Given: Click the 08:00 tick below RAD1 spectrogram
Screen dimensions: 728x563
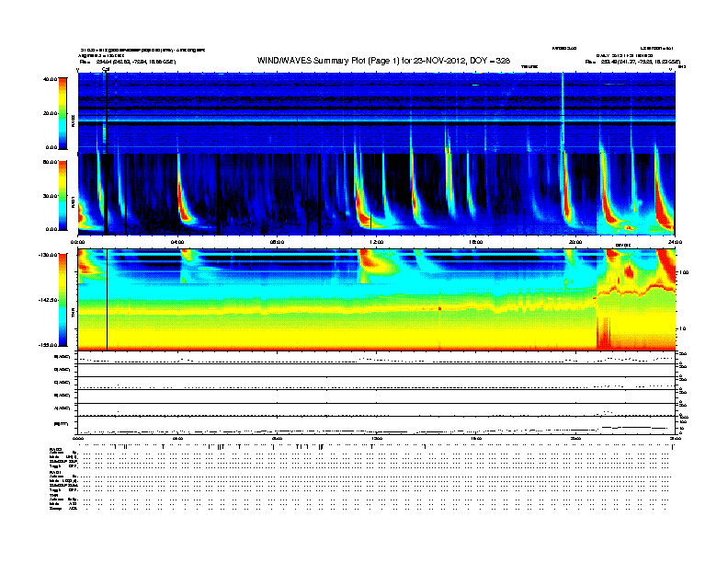Looking at the screenshot, I should coord(277,242).
